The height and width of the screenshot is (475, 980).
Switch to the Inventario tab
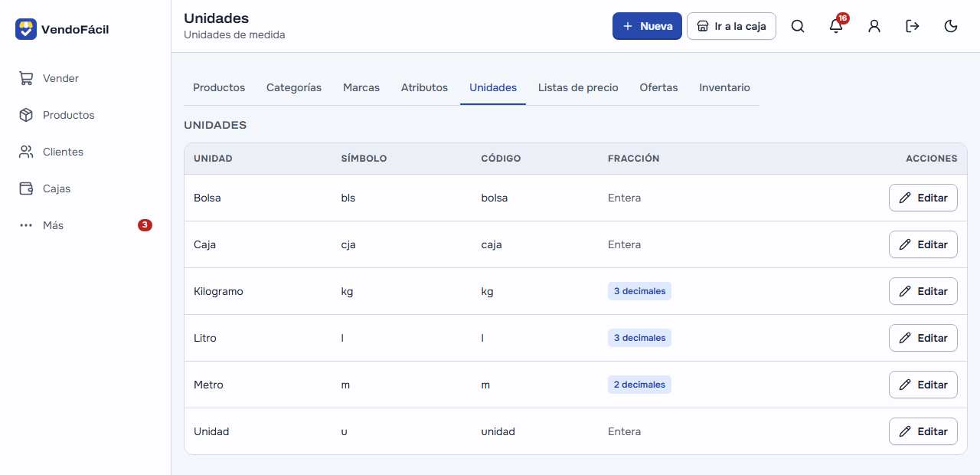[x=724, y=87]
